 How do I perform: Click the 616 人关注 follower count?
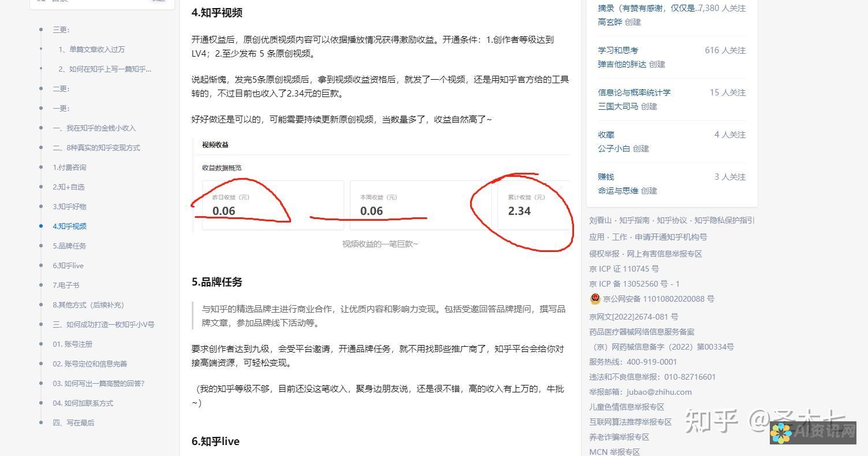point(725,50)
